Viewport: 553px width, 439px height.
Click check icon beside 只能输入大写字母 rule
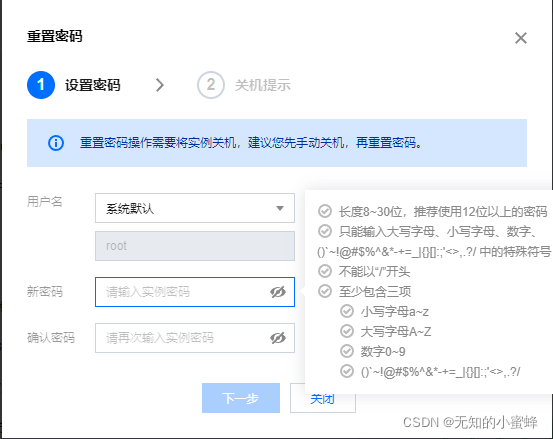pyautogui.click(x=325, y=231)
